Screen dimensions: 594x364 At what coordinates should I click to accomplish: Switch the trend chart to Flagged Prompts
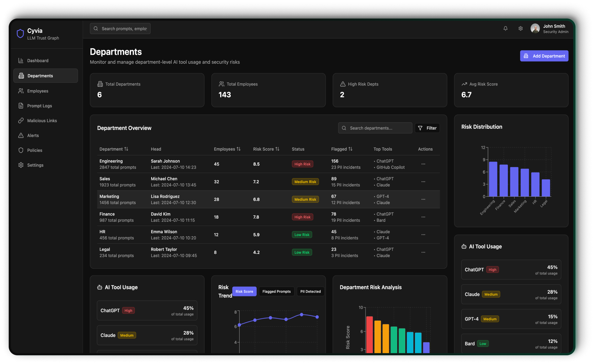pyautogui.click(x=276, y=292)
